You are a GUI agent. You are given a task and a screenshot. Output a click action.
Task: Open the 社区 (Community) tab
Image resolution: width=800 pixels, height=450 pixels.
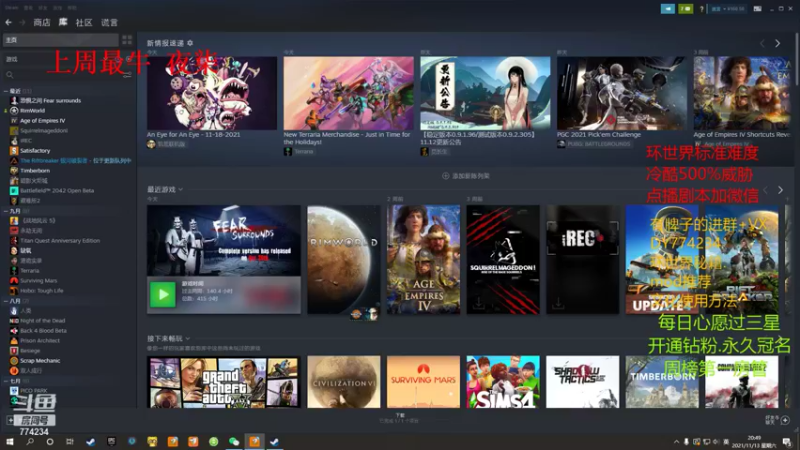(84, 22)
